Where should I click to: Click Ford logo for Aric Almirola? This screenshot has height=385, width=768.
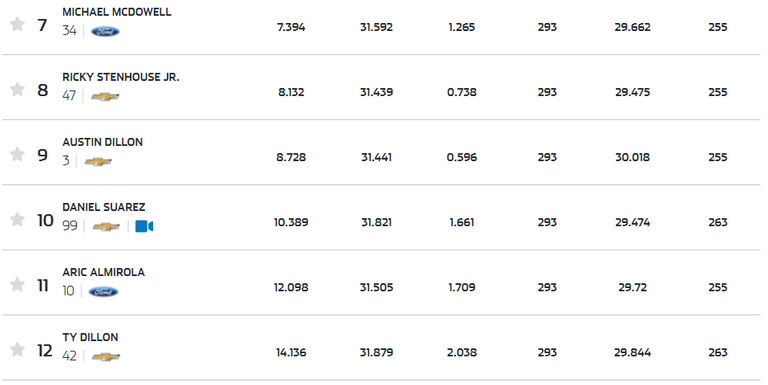[103, 292]
